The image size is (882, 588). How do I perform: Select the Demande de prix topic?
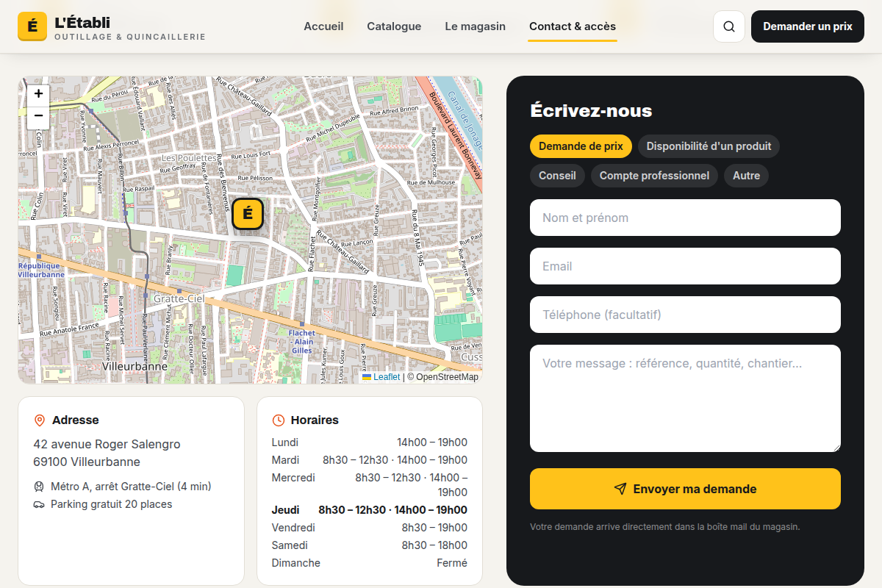pos(581,146)
